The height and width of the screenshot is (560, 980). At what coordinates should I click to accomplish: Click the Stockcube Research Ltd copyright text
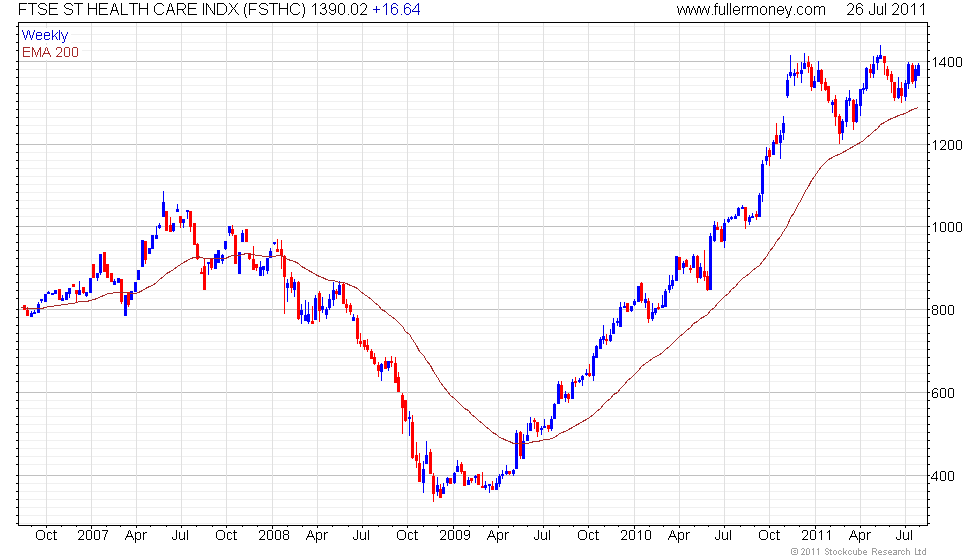858,552
